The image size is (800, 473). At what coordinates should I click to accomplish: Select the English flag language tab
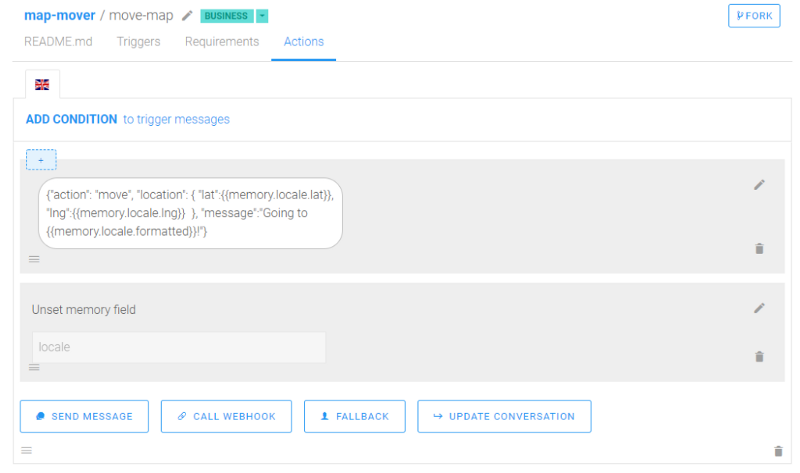[x=42, y=84]
